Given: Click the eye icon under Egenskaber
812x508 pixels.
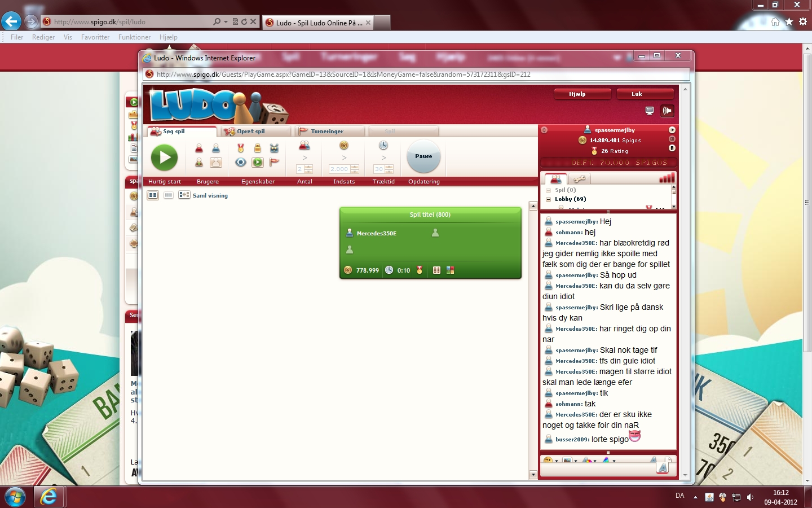Looking at the screenshot, I should coord(241,163).
